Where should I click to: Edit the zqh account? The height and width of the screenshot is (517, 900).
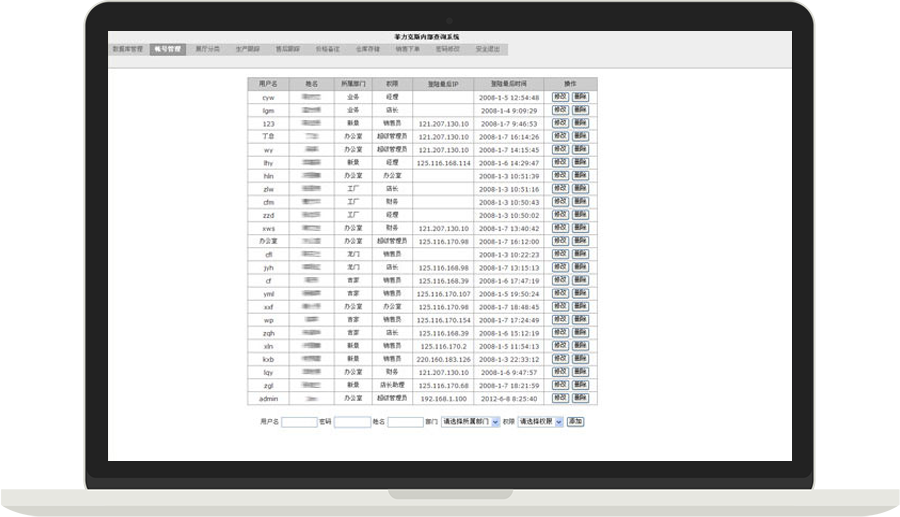coord(560,332)
